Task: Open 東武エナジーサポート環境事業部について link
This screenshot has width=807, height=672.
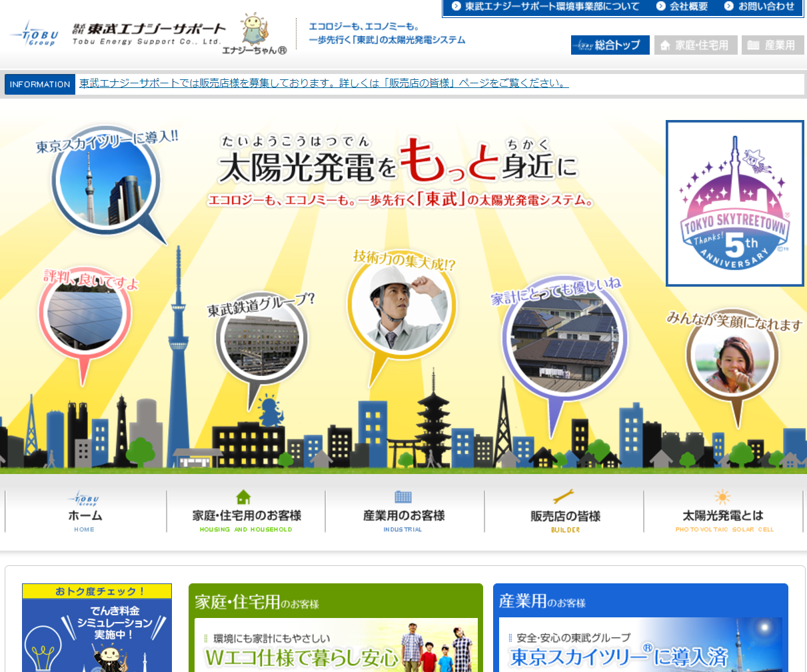Action: click(552, 7)
